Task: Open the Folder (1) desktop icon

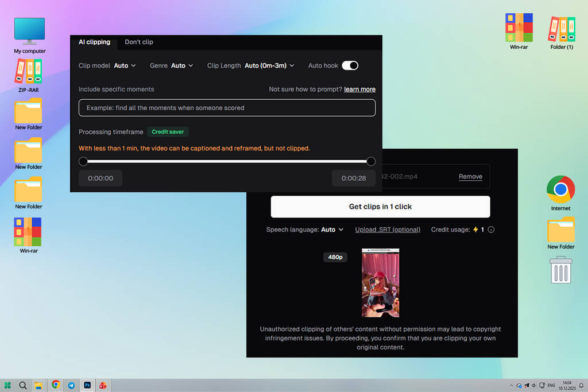Action: pos(562,33)
